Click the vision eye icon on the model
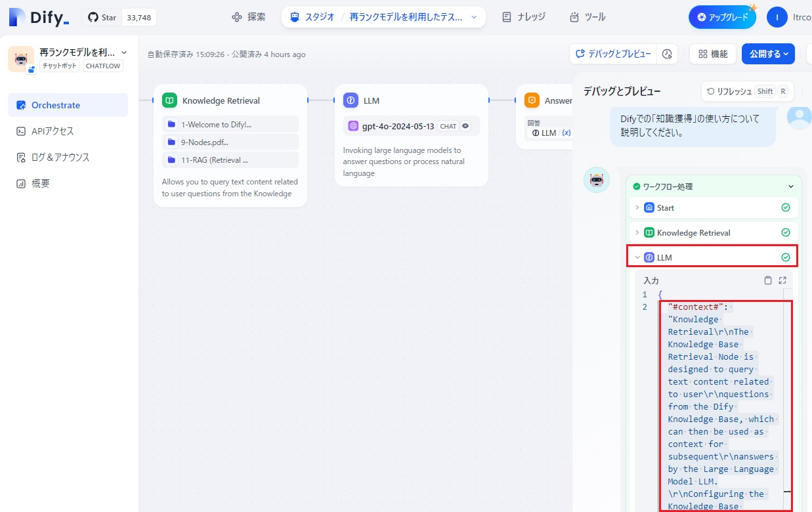 tap(465, 126)
